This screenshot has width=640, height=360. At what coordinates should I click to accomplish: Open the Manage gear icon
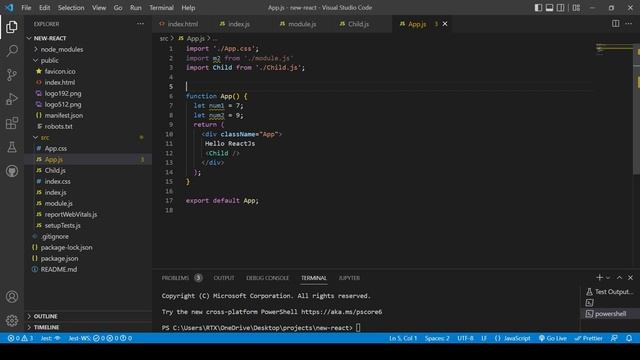[x=12, y=320]
